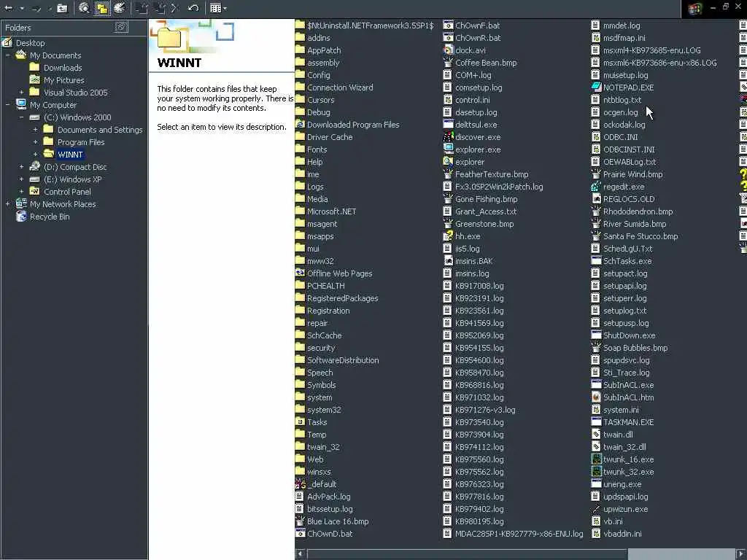
Task: Collapse the My Documents tree node
Action: (7, 55)
